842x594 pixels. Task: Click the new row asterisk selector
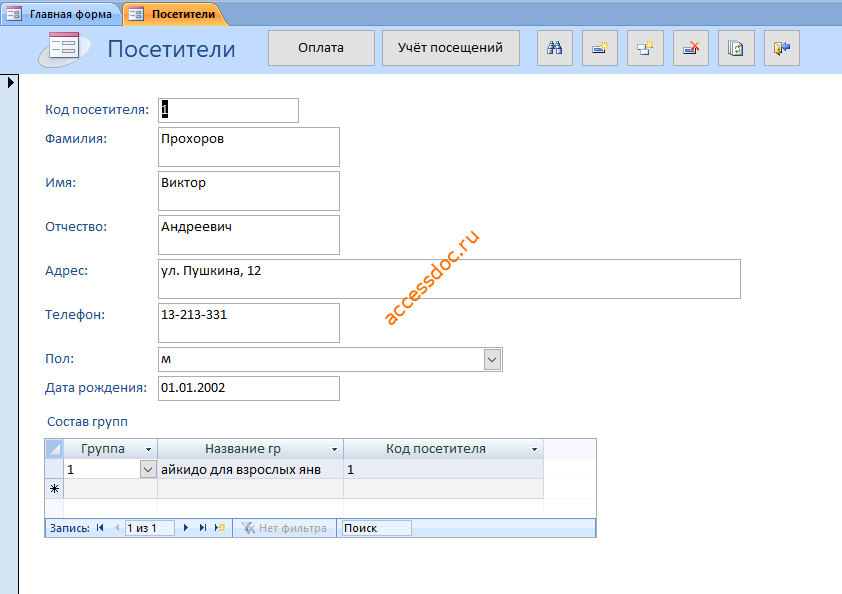[54, 489]
